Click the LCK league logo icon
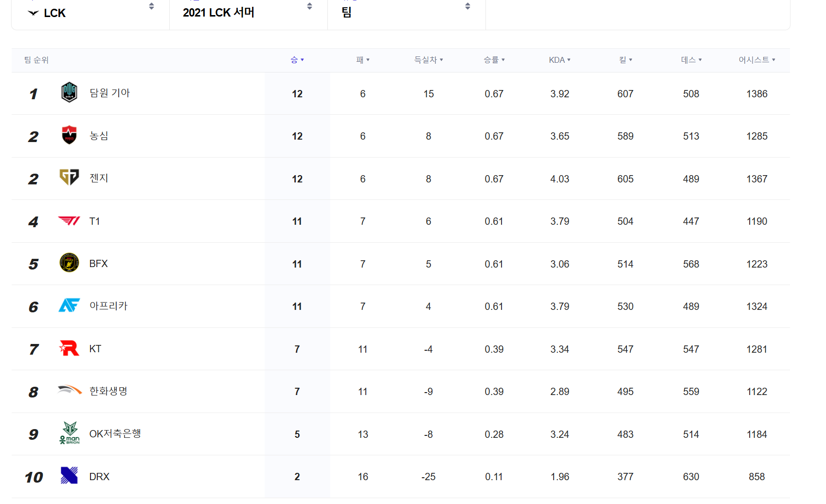Image resolution: width=826 pixels, height=504 pixels. pos(33,13)
